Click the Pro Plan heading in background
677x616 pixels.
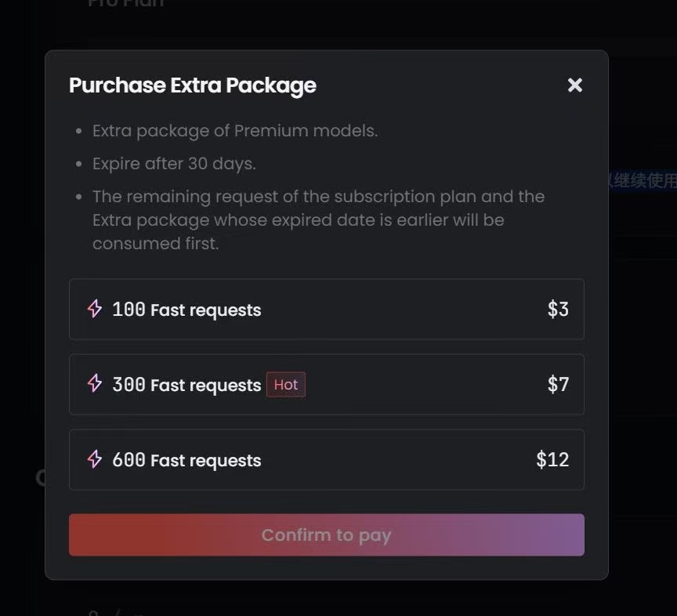125,3
